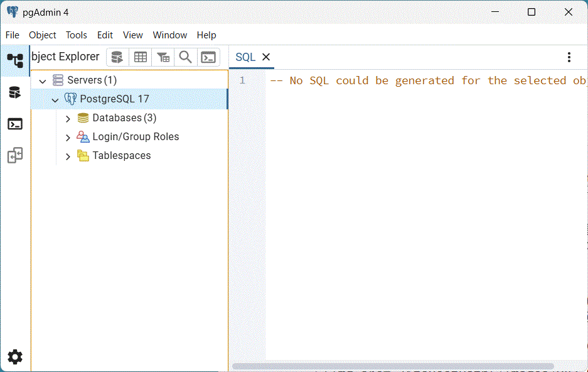This screenshot has width=588, height=372.
Task: Collapse the PostgreSQL 17 server node
Action: coord(55,100)
